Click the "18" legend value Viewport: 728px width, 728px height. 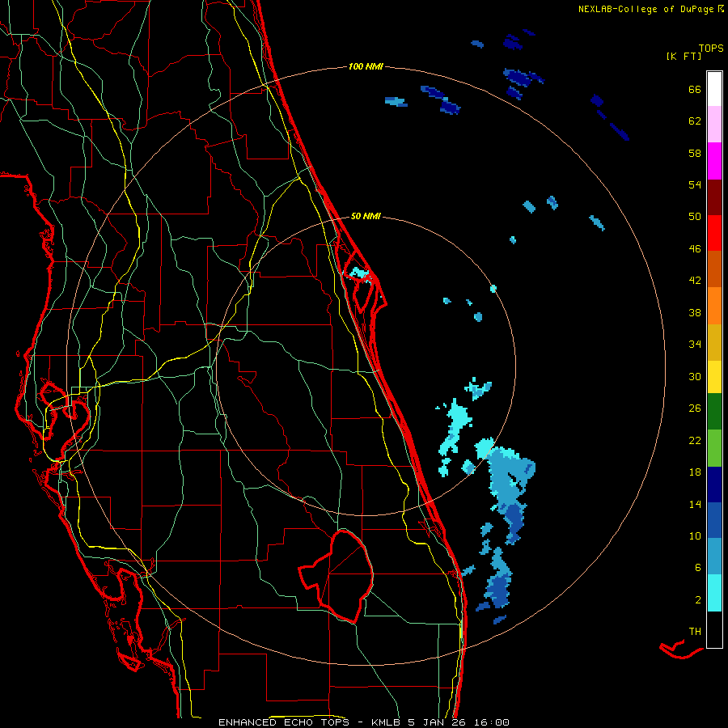(x=695, y=472)
